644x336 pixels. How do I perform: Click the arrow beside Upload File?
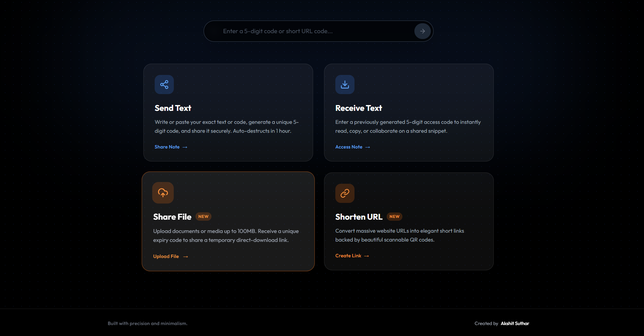185,257
